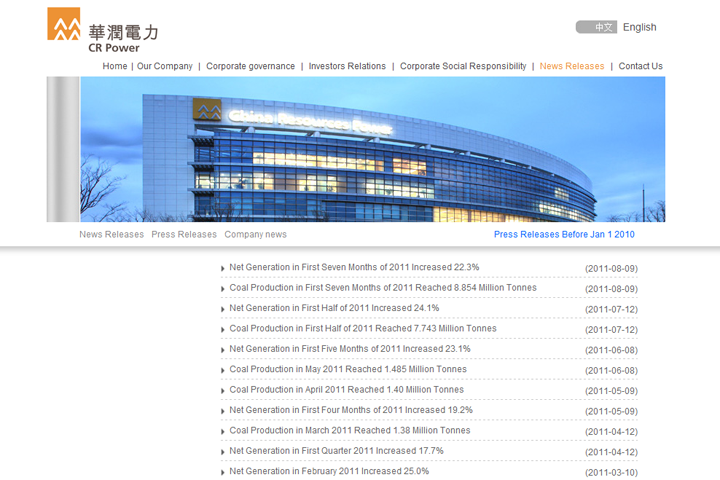Select the Press Releases sub-tab
This screenshot has width=720, height=480.
(184, 234)
